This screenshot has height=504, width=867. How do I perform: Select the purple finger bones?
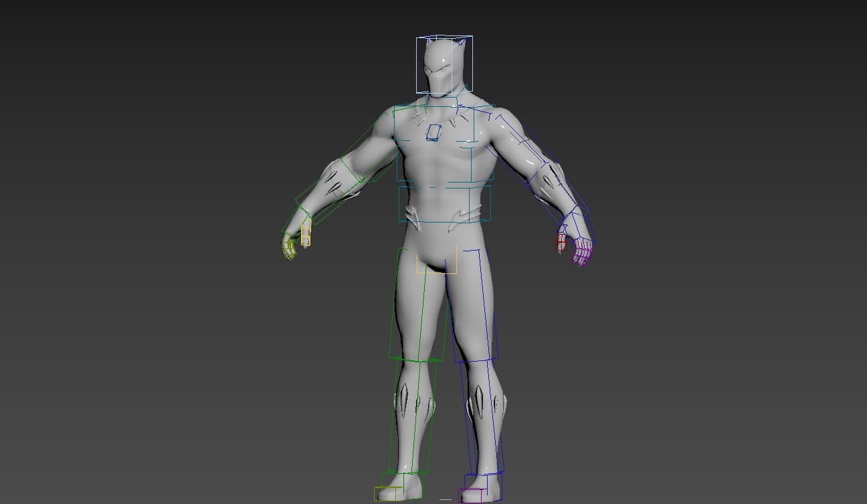tap(582, 253)
